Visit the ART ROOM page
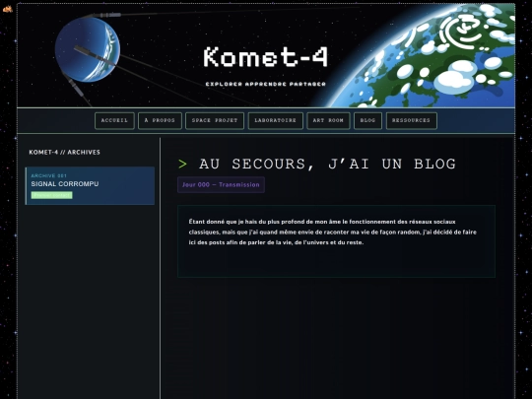This screenshot has height=399, width=532. pos(328,121)
